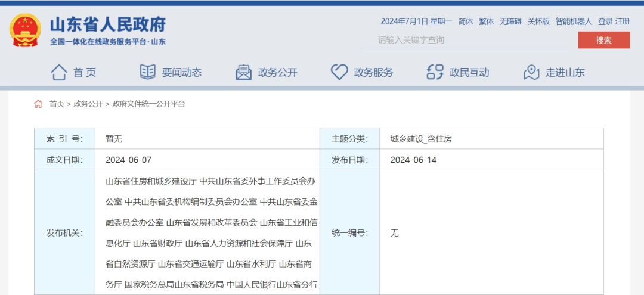Click the heart icon for 政务服务
644x295 pixels.
[339, 72]
